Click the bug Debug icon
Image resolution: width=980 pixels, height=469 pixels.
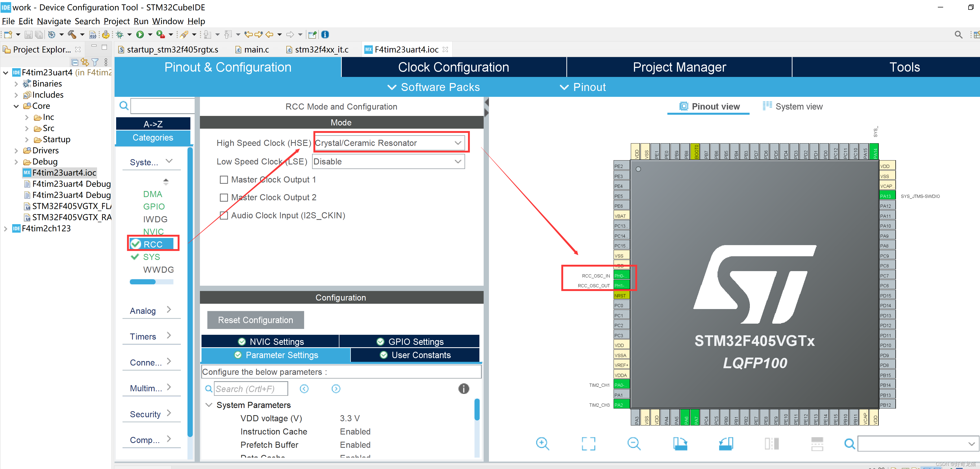120,35
